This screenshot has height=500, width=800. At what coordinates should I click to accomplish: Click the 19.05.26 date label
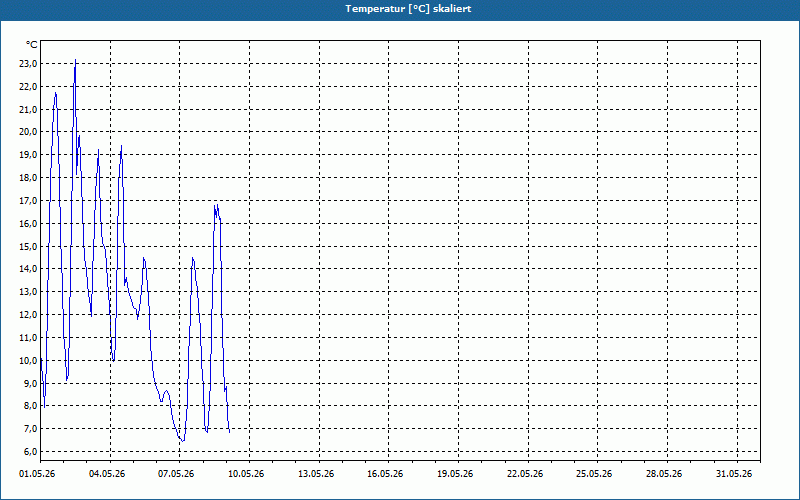[455, 474]
